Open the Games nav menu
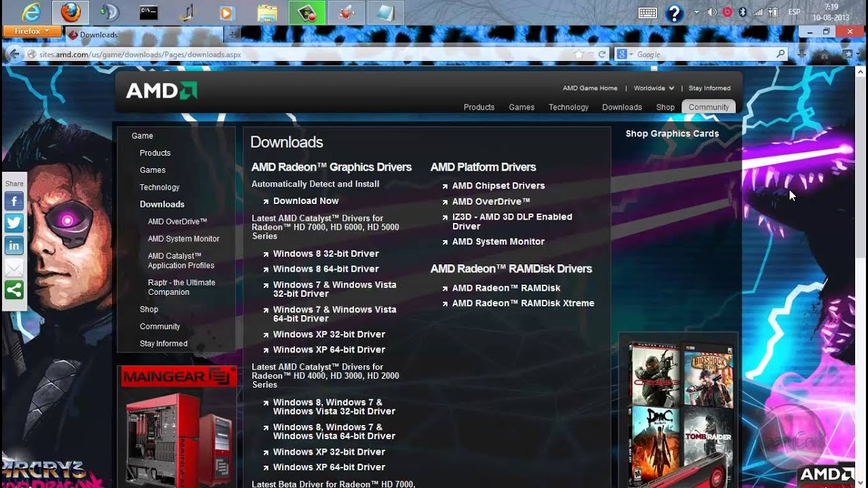 coord(521,107)
